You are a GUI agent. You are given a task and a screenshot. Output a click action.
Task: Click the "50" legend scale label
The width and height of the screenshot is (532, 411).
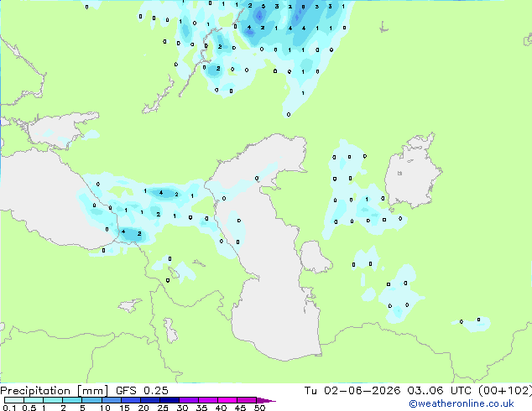tap(260, 408)
